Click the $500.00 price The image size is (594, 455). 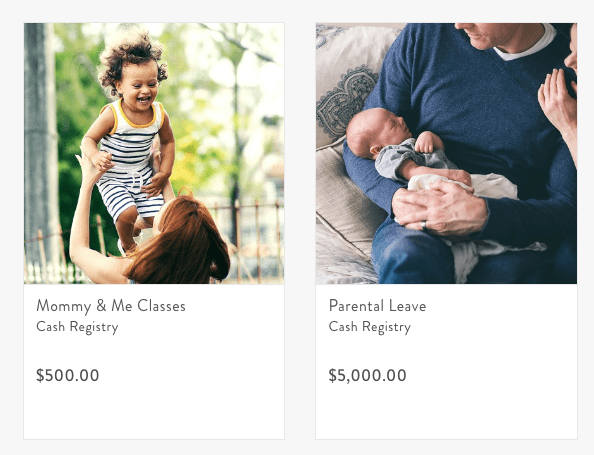[68, 375]
